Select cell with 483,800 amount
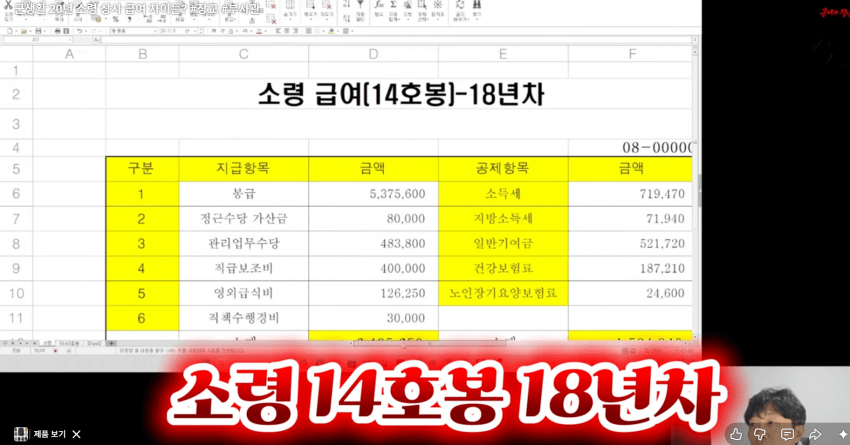This screenshot has height=445, width=850. 373,243
